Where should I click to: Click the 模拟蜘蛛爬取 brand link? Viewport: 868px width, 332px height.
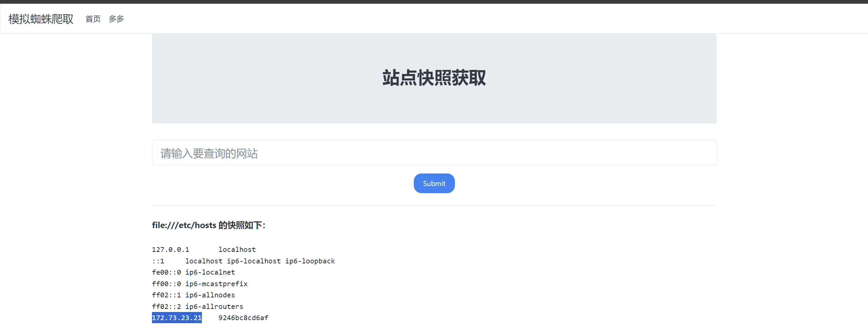41,19
